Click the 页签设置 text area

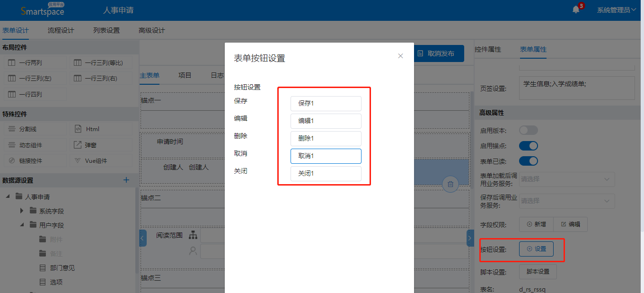click(x=577, y=88)
